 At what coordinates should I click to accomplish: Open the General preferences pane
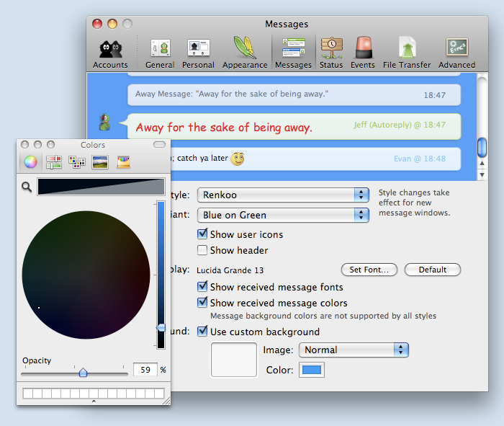(159, 52)
